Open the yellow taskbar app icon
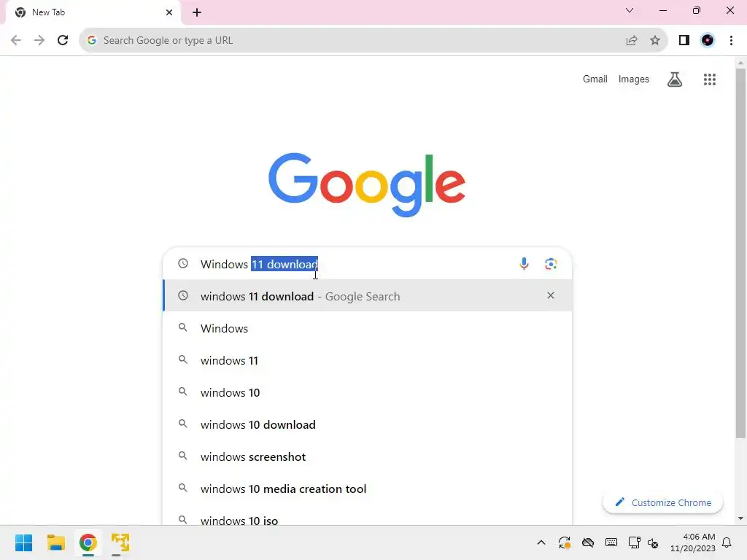 pyautogui.click(x=120, y=542)
